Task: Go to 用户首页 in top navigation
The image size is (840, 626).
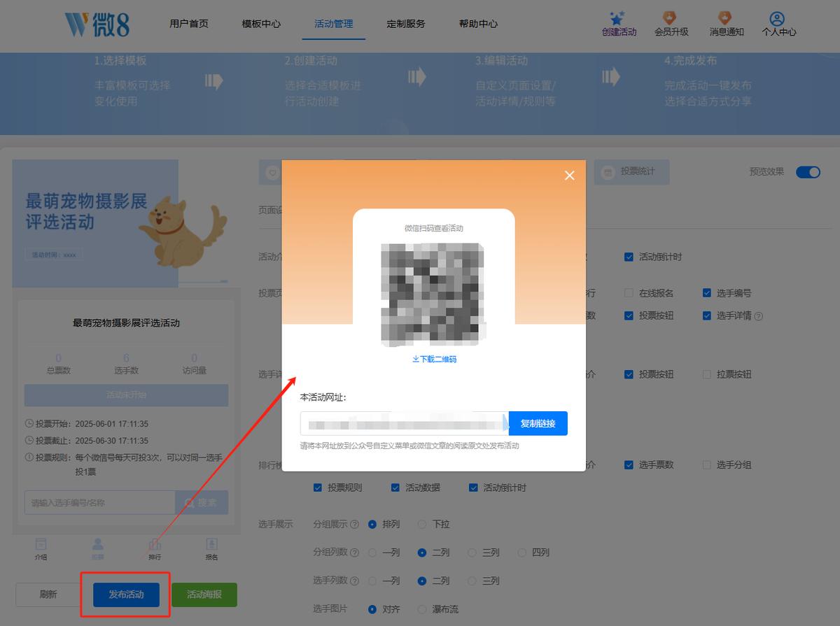Action: click(189, 24)
